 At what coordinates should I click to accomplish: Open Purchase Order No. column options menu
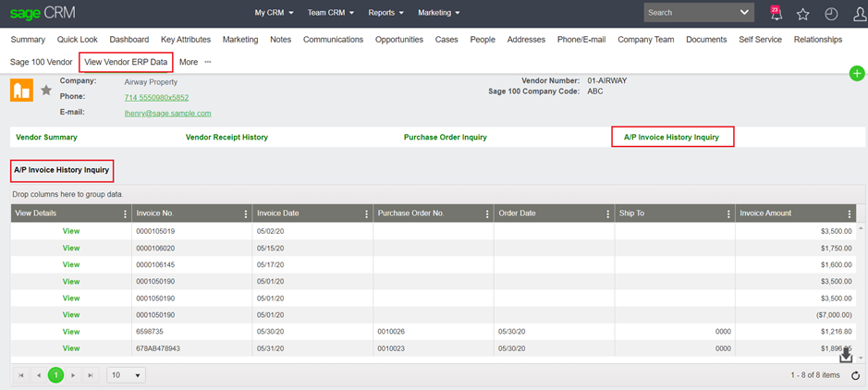tap(488, 214)
